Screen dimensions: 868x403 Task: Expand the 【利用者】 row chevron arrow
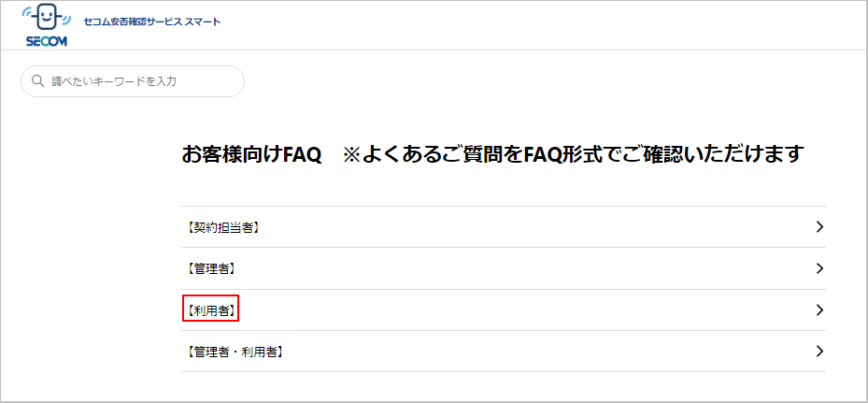pos(819,309)
